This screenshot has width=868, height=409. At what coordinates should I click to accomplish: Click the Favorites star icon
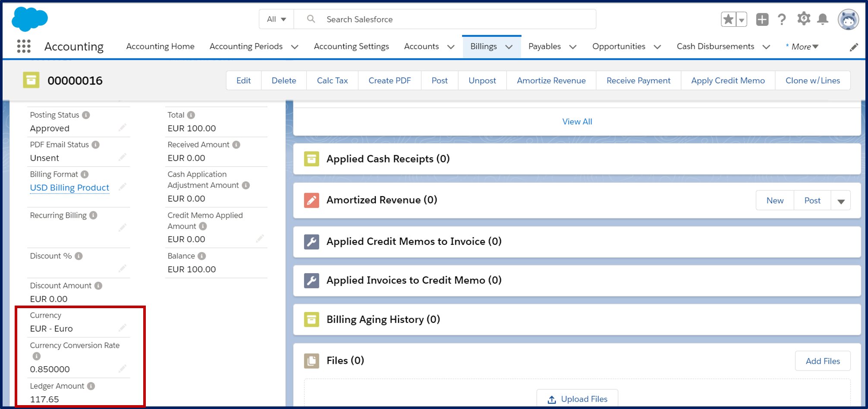[728, 19]
